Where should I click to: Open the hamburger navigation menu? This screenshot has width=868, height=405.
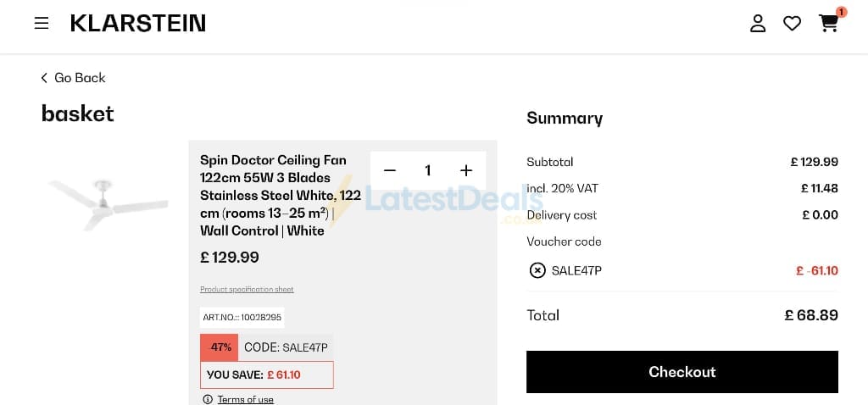(x=42, y=23)
